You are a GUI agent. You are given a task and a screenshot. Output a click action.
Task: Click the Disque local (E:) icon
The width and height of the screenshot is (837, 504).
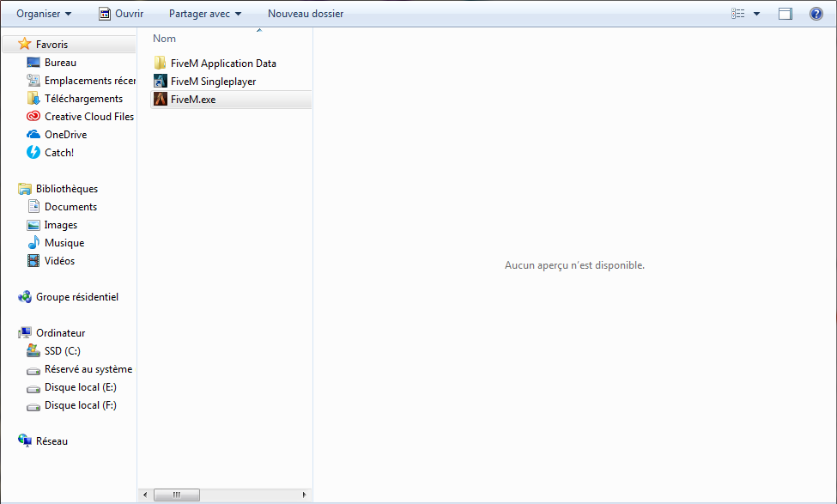coord(33,388)
